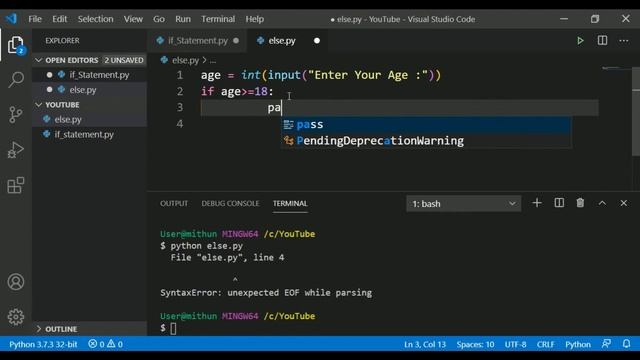
Task: Open the Run and Debug view
Action: 16,150
